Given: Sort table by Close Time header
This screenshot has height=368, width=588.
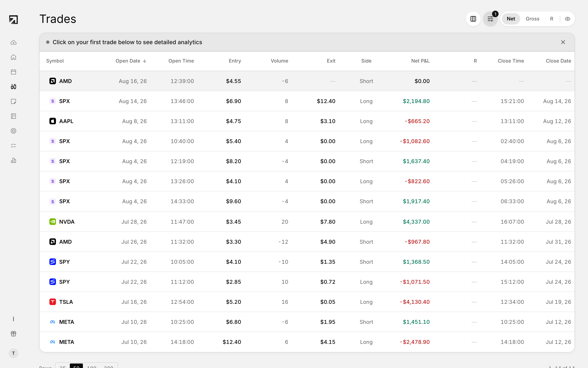Looking at the screenshot, I should pos(511,61).
